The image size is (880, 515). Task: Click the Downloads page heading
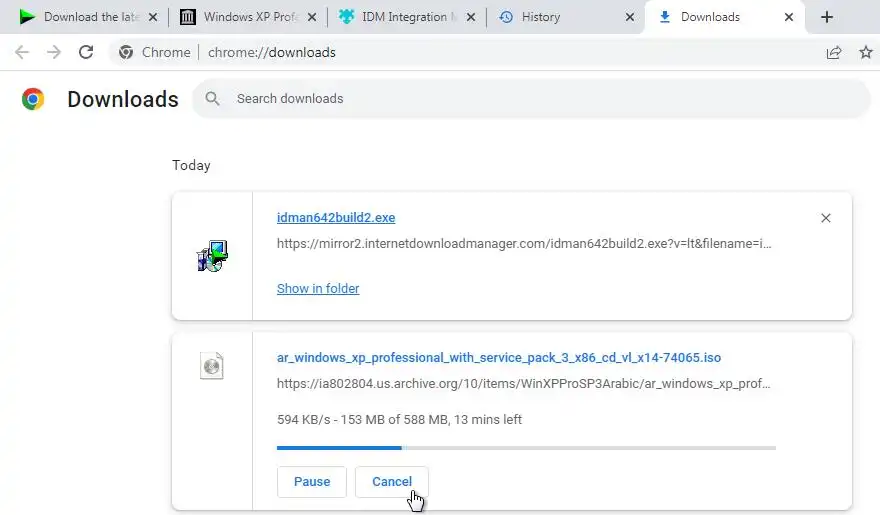point(123,99)
